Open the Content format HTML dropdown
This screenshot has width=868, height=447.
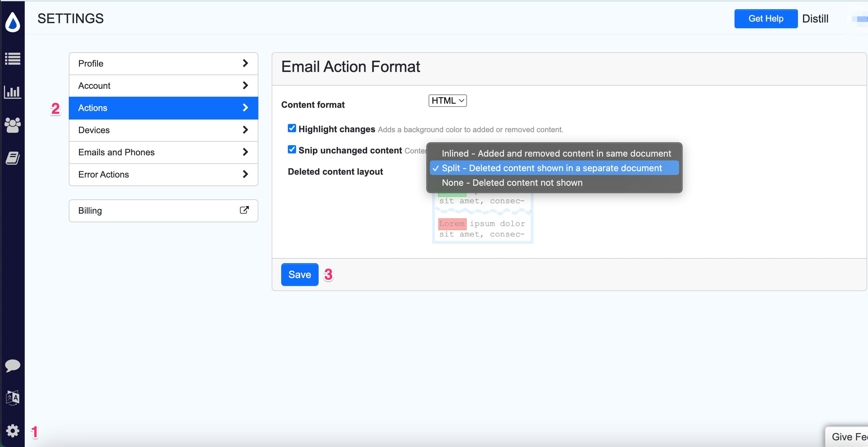pos(447,101)
